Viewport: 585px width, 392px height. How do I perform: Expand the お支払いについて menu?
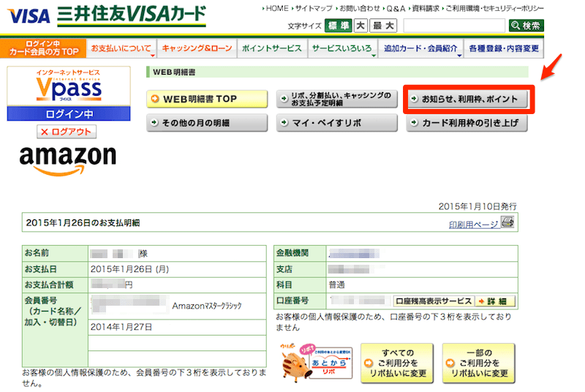pos(121,48)
